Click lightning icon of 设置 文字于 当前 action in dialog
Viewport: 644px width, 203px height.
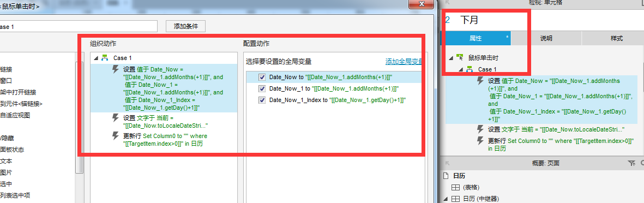(116, 118)
